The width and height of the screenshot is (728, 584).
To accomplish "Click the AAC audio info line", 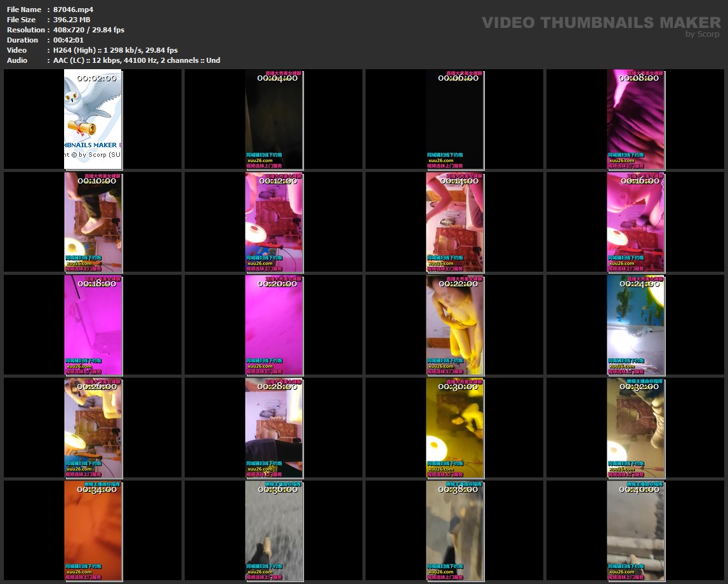I will tap(136, 60).
